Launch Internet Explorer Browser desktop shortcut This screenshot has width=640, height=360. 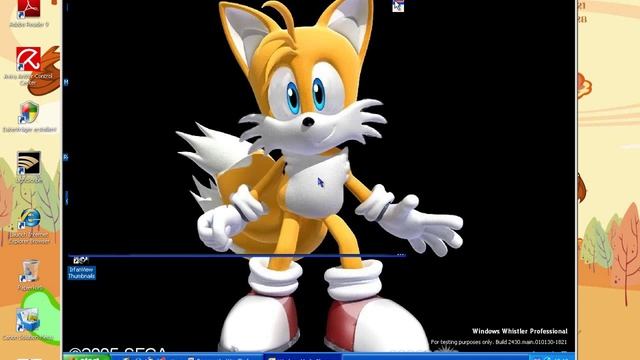[x=29, y=227]
